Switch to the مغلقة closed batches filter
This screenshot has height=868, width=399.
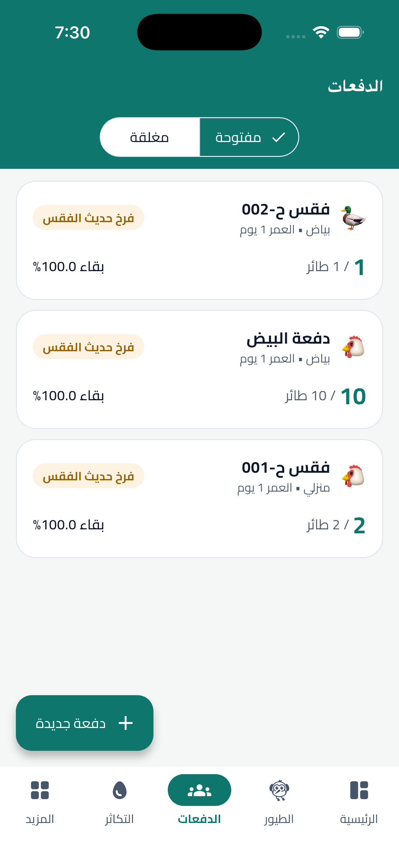click(150, 137)
